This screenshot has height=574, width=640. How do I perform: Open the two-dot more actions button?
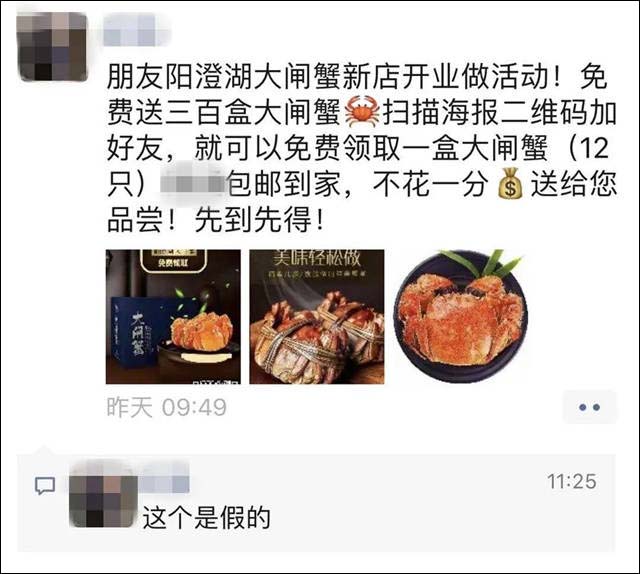tap(589, 407)
